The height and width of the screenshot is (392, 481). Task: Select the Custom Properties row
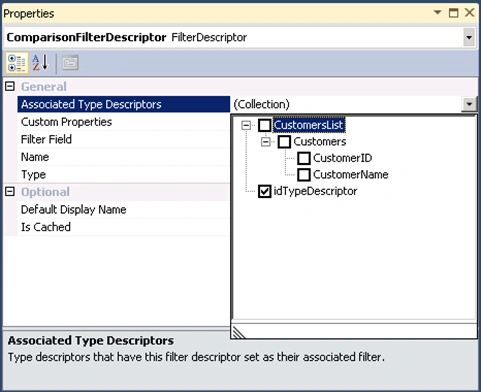click(124, 122)
